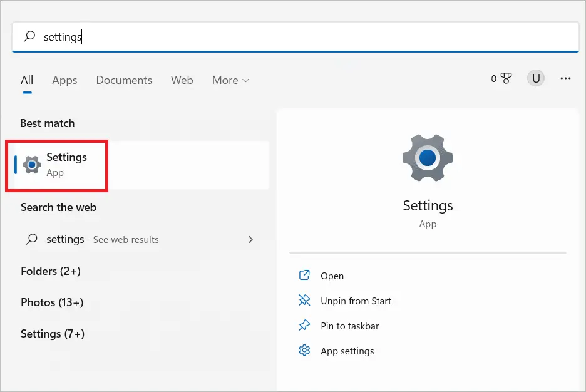
Task: Click the App label under Settings in preview
Action: (428, 224)
